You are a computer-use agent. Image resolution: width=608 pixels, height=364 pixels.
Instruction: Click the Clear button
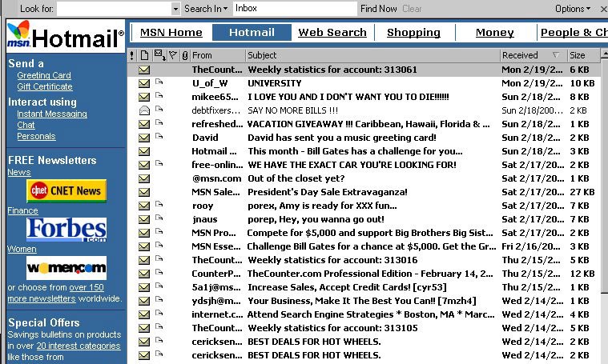pos(412,9)
